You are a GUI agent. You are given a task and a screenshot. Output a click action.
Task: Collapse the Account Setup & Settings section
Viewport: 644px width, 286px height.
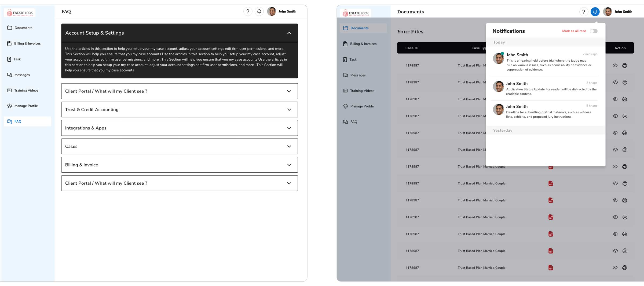[289, 33]
